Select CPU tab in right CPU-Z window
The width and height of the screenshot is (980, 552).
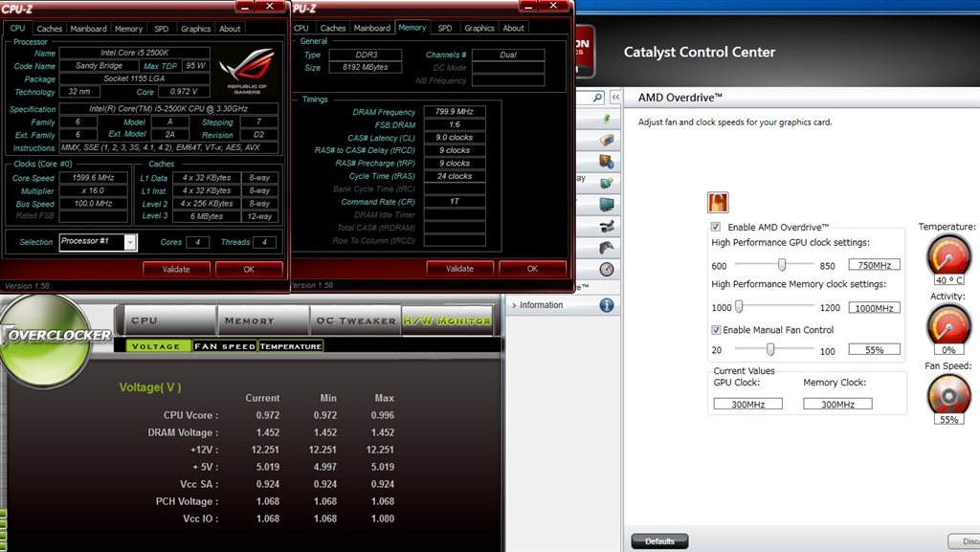pos(301,28)
